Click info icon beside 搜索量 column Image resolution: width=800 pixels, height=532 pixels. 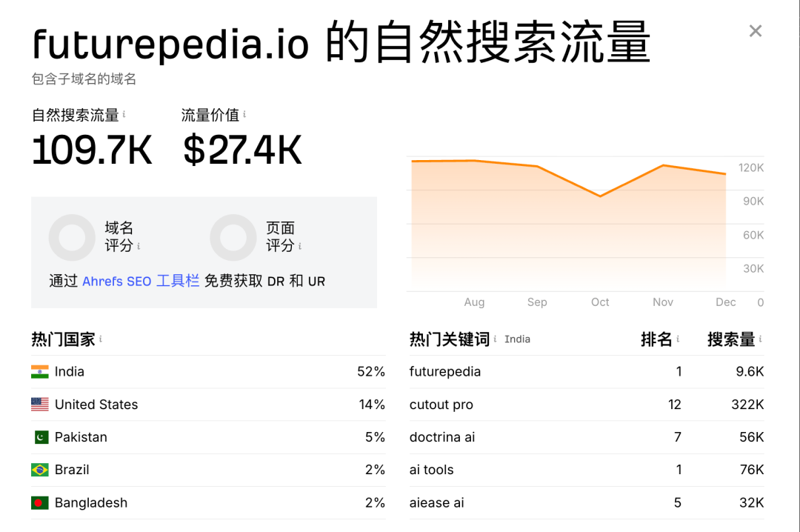(x=760, y=339)
